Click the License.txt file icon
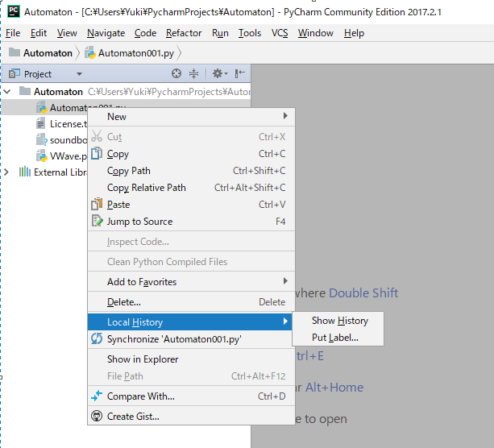The image size is (494, 448). point(40,123)
